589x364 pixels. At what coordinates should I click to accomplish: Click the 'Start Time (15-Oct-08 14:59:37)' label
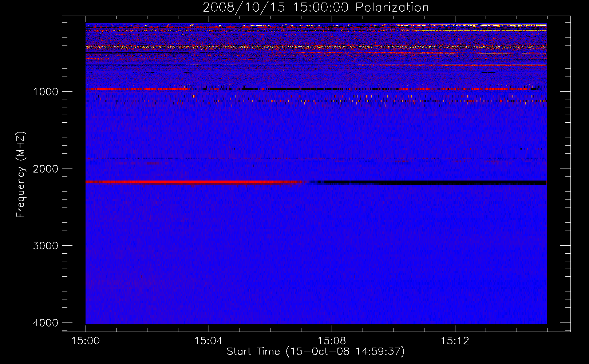[316, 352]
